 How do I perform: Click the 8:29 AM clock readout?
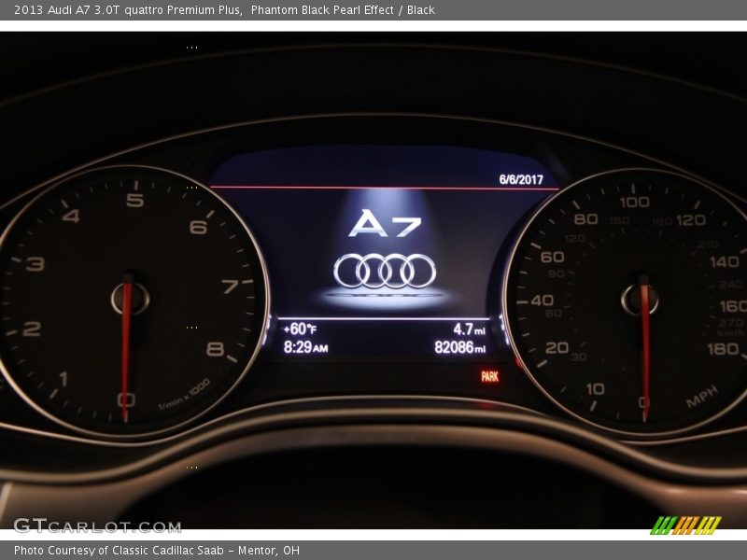(x=303, y=346)
